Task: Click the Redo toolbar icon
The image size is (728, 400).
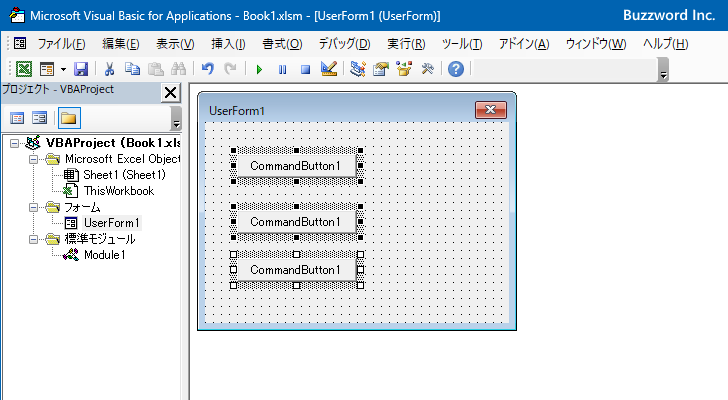Action: [230, 69]
